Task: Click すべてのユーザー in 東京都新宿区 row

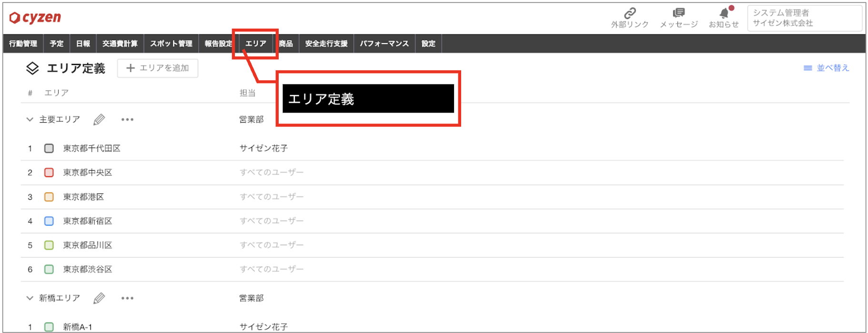Action: (x=272, y=221)
